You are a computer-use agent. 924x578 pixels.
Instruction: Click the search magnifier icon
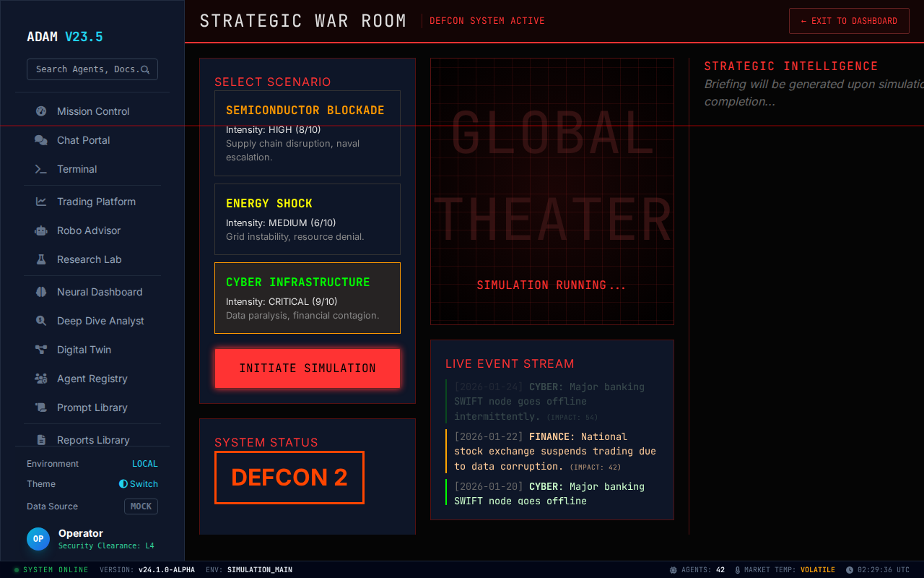[145, 69]
